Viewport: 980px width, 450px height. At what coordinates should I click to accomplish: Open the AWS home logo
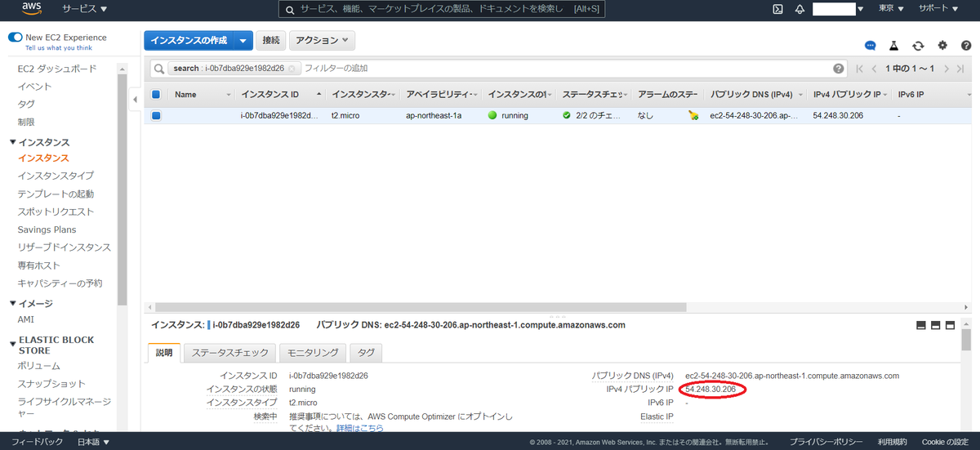(31, 9)
